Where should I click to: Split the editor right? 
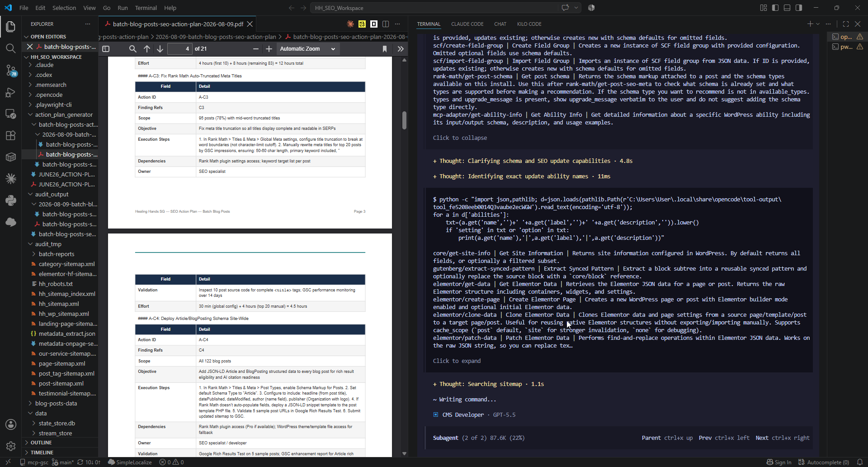pos(386,24)
